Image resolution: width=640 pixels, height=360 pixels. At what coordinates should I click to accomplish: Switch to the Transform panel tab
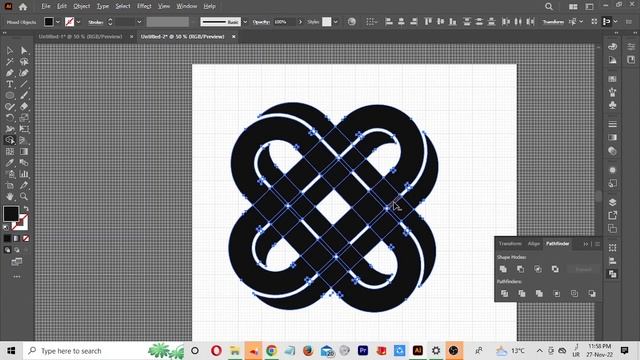click(x=510, y=244)
